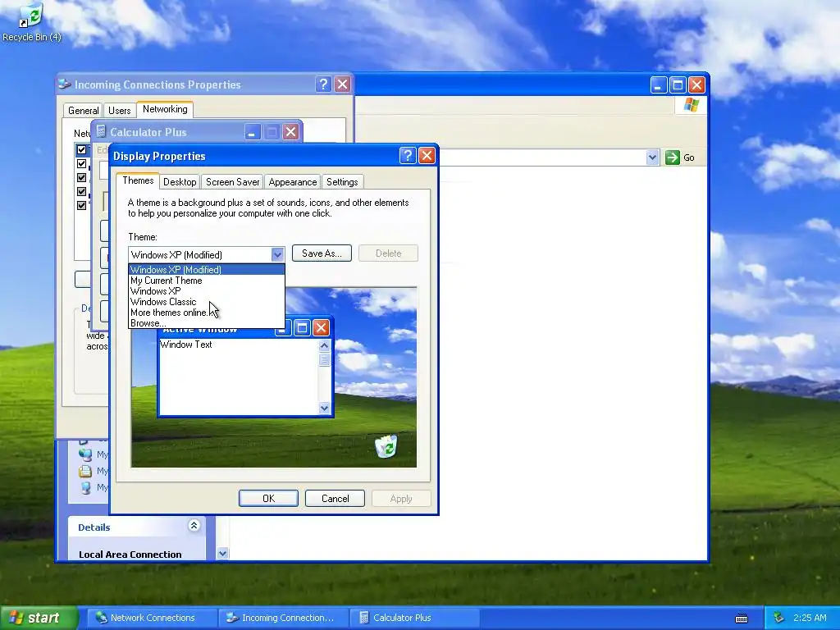The image size is (840, 630).
Task: Toggle the second network component checkbox
Action: click(x=81, y=163)
